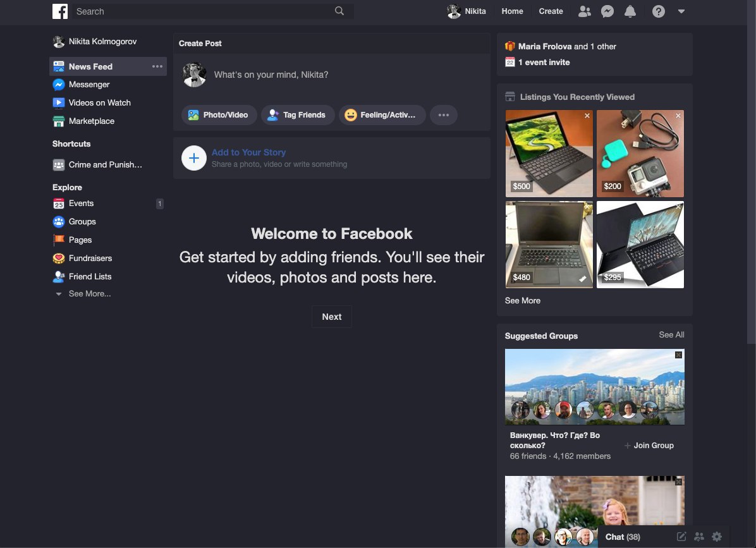
Task: Open Nikita profile link in top bar
Action: pos(466,11)
